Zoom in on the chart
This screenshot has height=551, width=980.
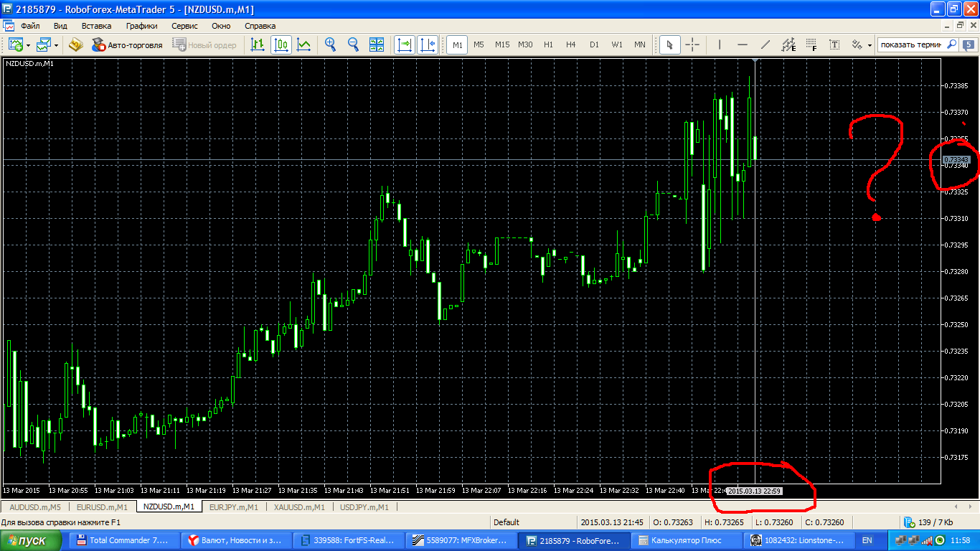pos(331,44)
